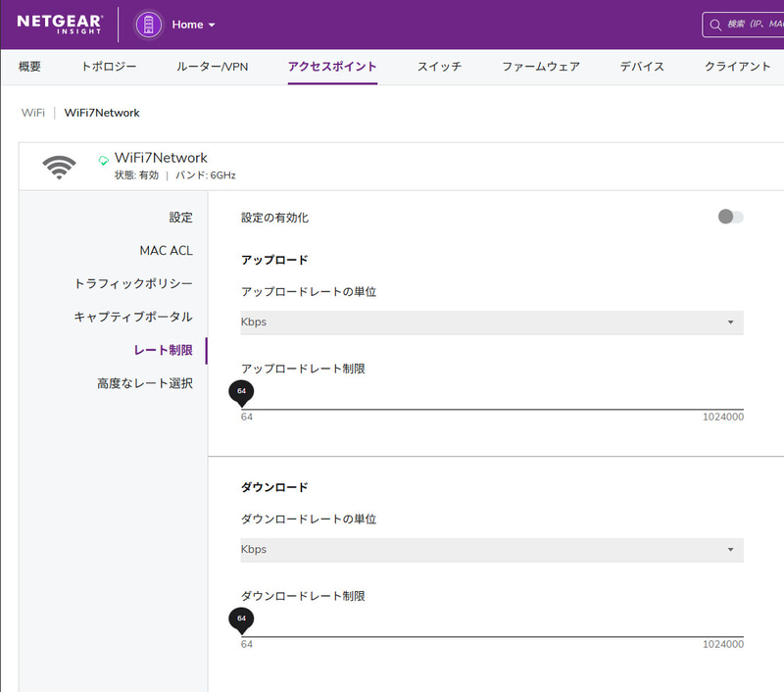784x692 pixels.
Task: Click the WiFi breadcrumb link
Action: tap(32, 113)
